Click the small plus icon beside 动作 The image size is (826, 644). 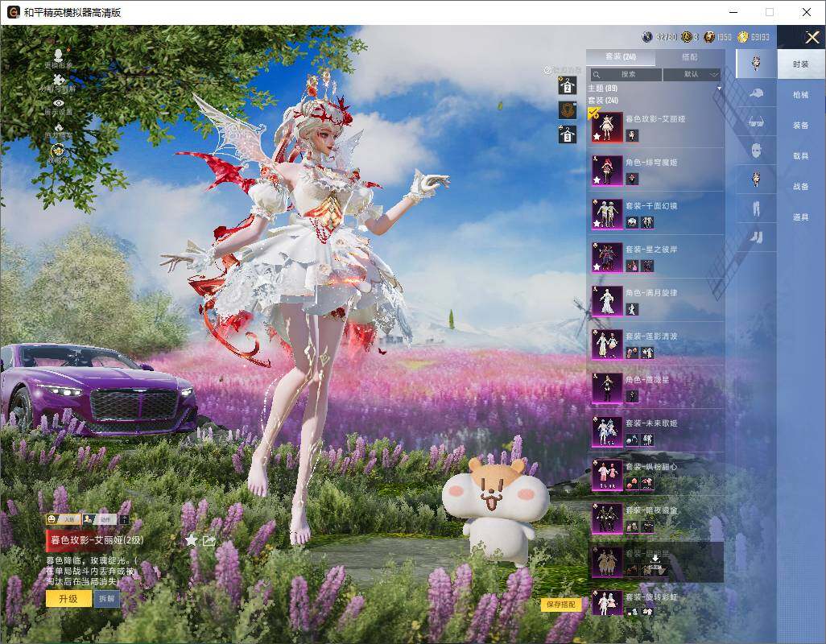click(x=124, y=519)
